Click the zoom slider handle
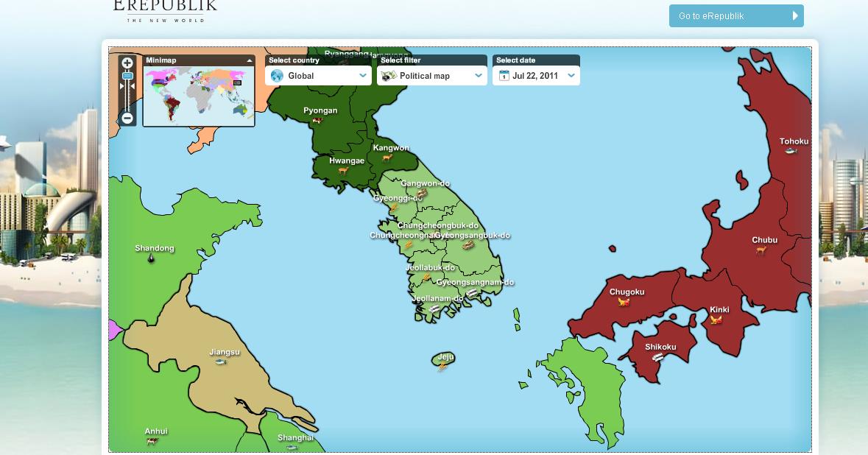This screenshot has width=868, height=455. point(127,76)
